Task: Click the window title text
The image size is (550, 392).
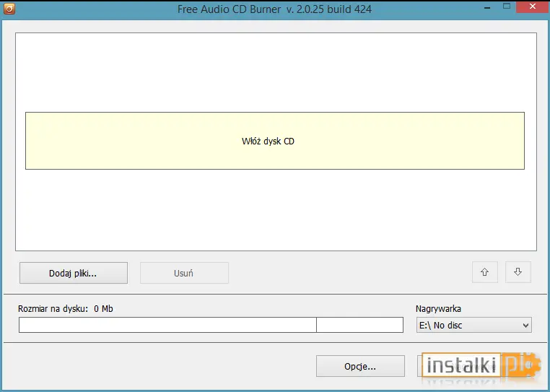Action: click(274, 9)
